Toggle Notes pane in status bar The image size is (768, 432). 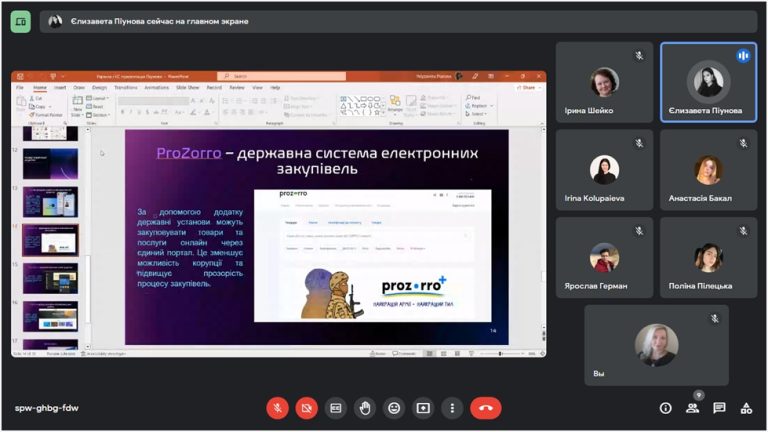click(x=378, y=353)
